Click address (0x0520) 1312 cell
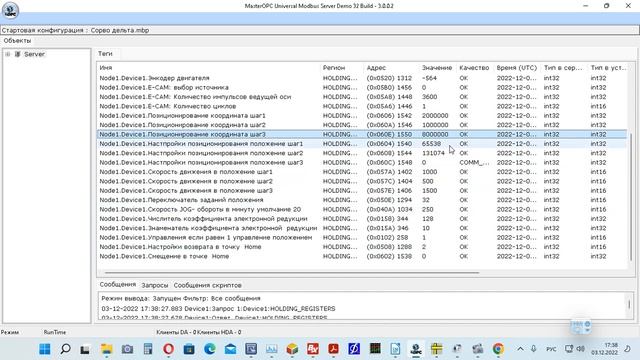The height and width of the screenshot is (360, 640). [x=389, y=78]
